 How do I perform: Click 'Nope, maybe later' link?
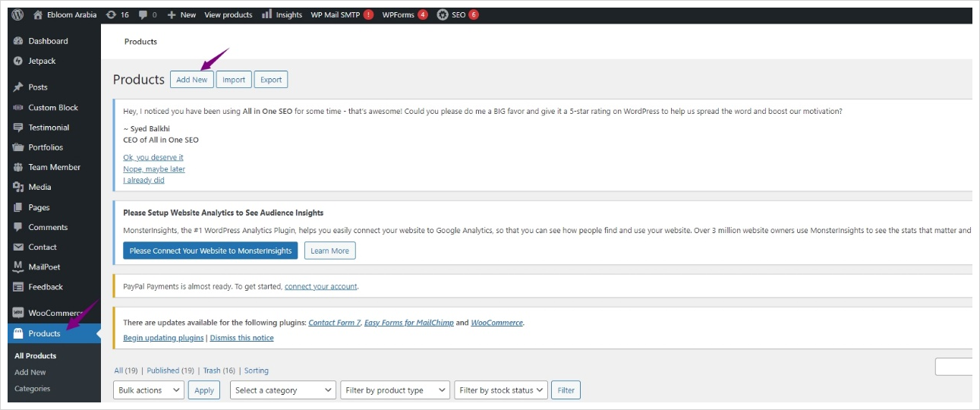[x=154, y=169]
